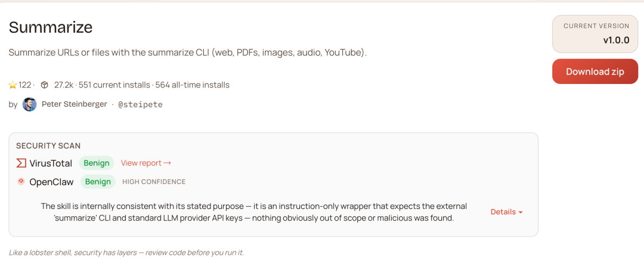Click the OpenClaw scan summary paragraph
Viewport: 644px width, 262px height.
tap(253, 212)
